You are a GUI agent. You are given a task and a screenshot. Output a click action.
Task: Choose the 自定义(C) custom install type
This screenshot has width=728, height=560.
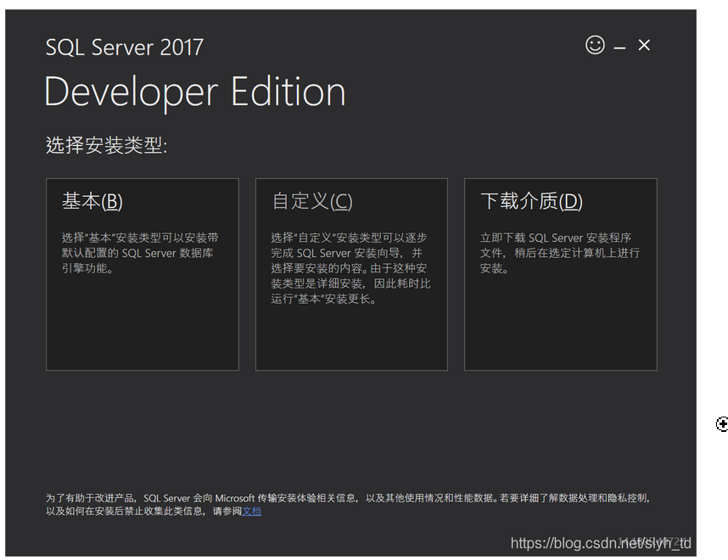point(351,274)
